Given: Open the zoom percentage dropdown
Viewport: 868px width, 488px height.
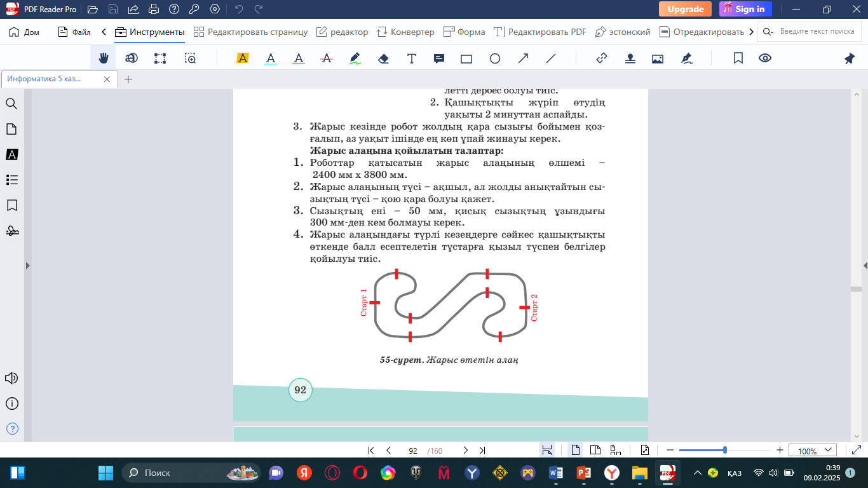Looking at the screenshot, I should [813, 451].
